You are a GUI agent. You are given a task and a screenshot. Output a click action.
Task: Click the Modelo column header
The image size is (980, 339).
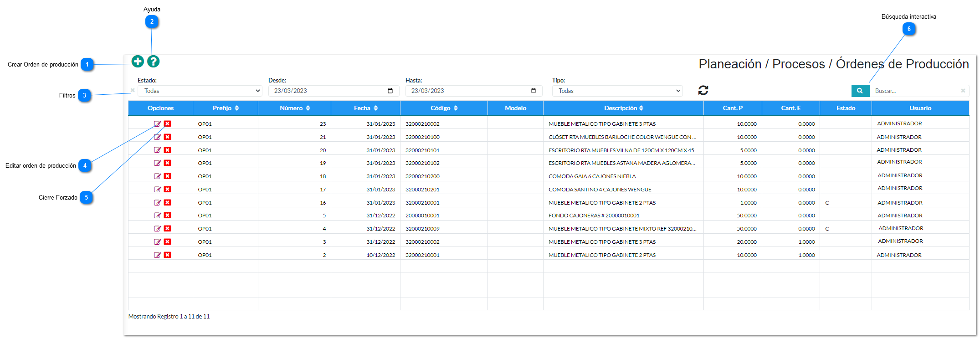coord(516,108)
